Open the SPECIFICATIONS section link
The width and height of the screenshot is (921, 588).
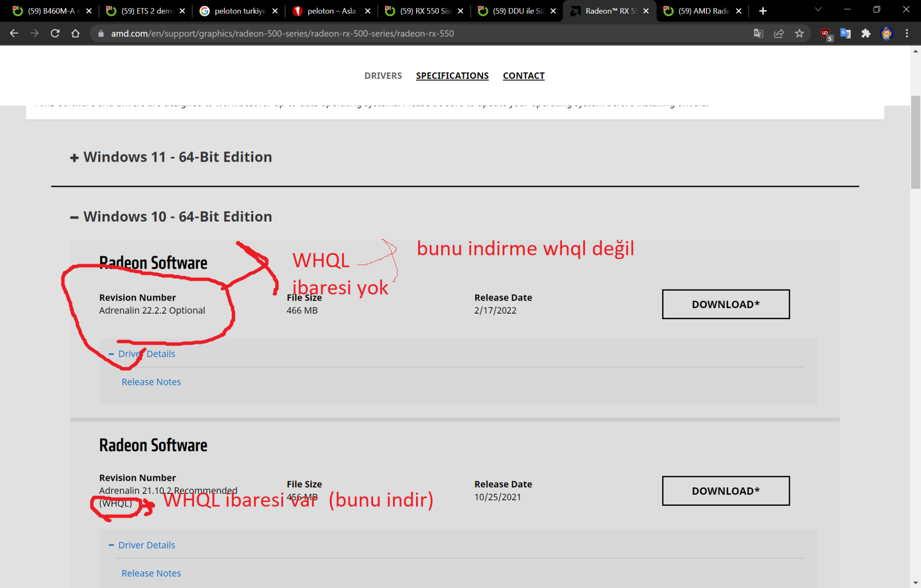[x=452, y=76]
